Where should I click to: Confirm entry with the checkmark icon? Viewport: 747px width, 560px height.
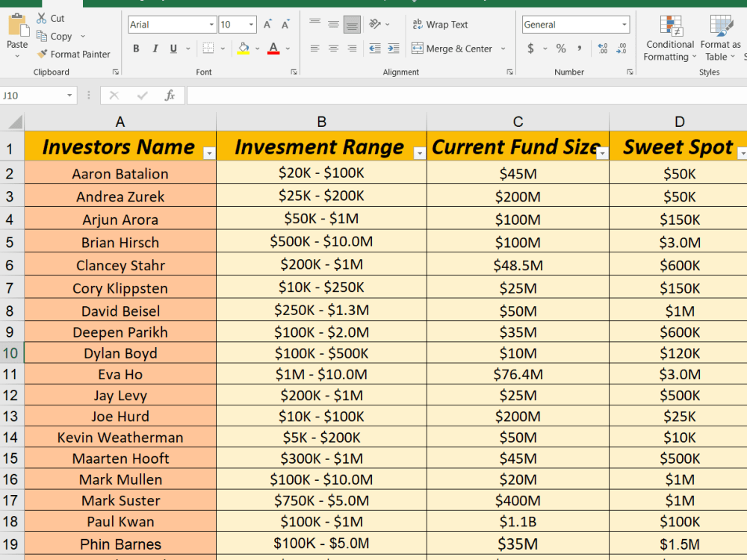pyautogui.click(x=142, y=96)
